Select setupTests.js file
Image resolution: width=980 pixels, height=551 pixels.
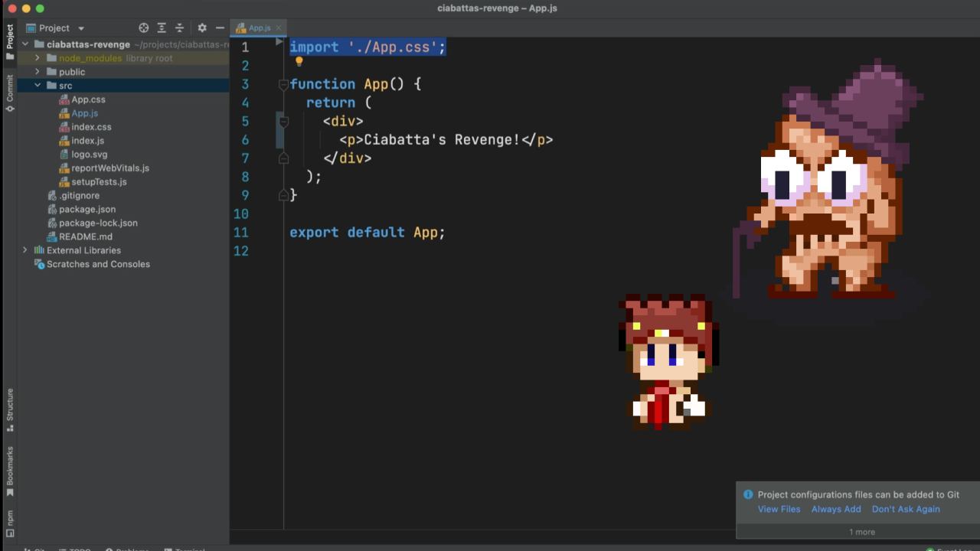pyautogui.click(x=99, y=182)
